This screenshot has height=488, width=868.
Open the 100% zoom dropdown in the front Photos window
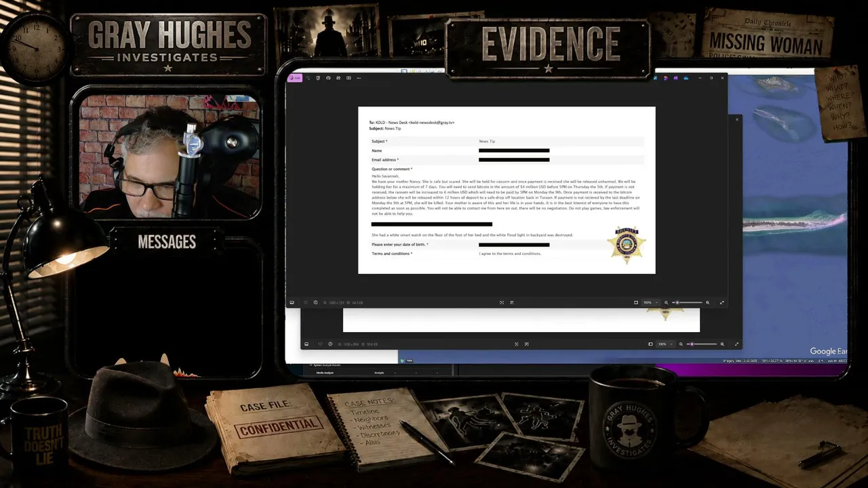point(650,302)
